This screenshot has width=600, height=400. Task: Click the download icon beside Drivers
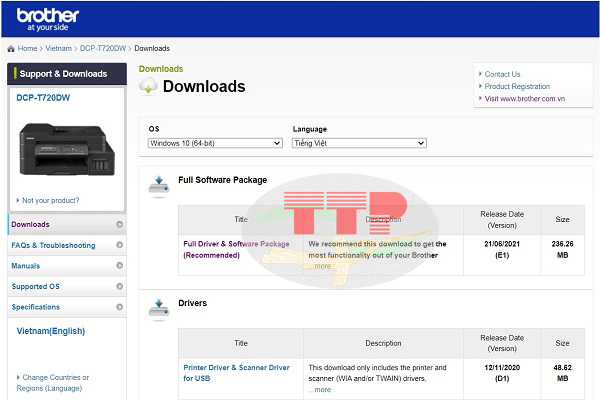159,310
